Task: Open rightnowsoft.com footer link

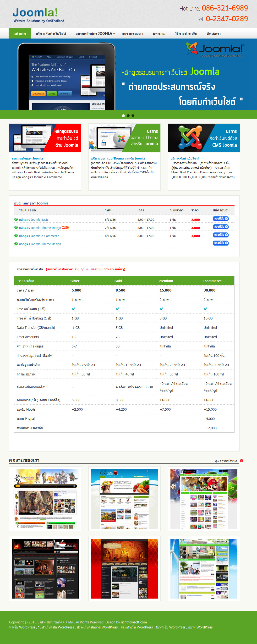Action: (134, 622)
